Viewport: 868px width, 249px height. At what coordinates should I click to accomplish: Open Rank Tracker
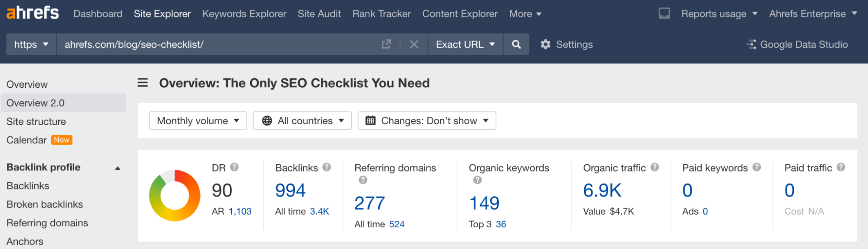coord(381,14)
